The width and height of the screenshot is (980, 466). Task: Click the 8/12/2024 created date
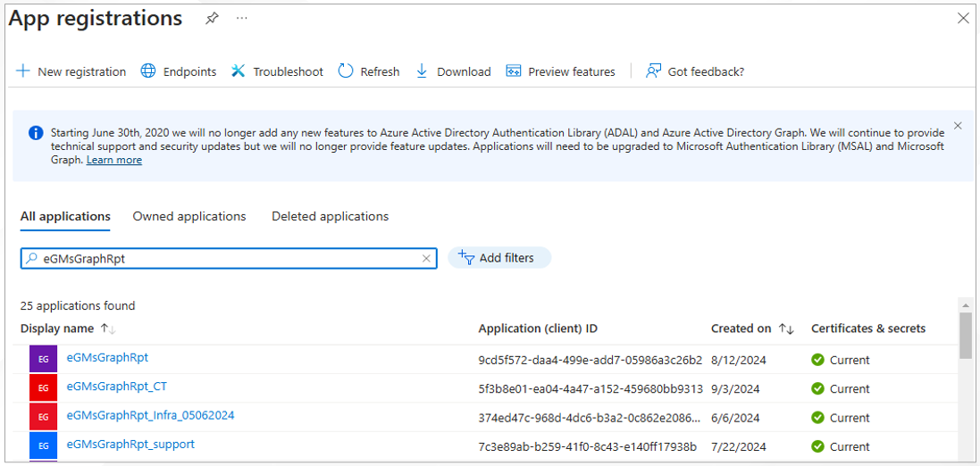739,361
